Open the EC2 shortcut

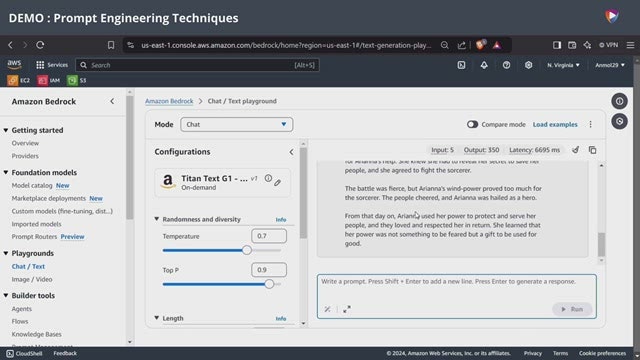pos(19,80)
